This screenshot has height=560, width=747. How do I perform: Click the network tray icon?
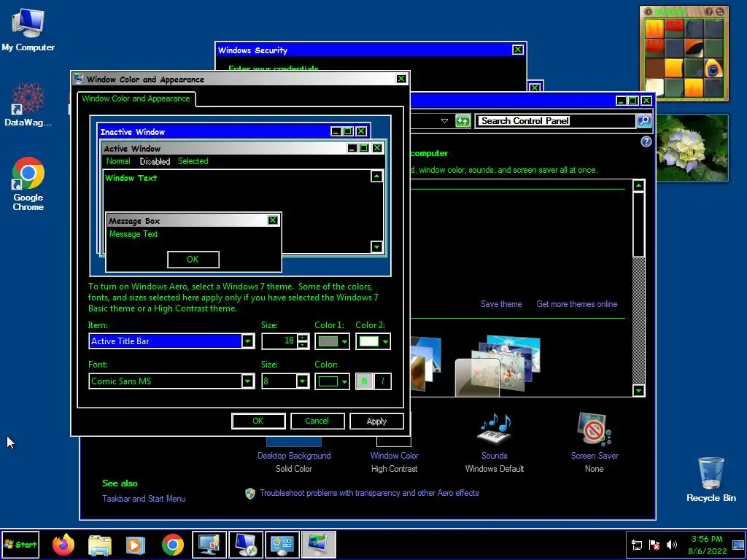tap(637, 545)
